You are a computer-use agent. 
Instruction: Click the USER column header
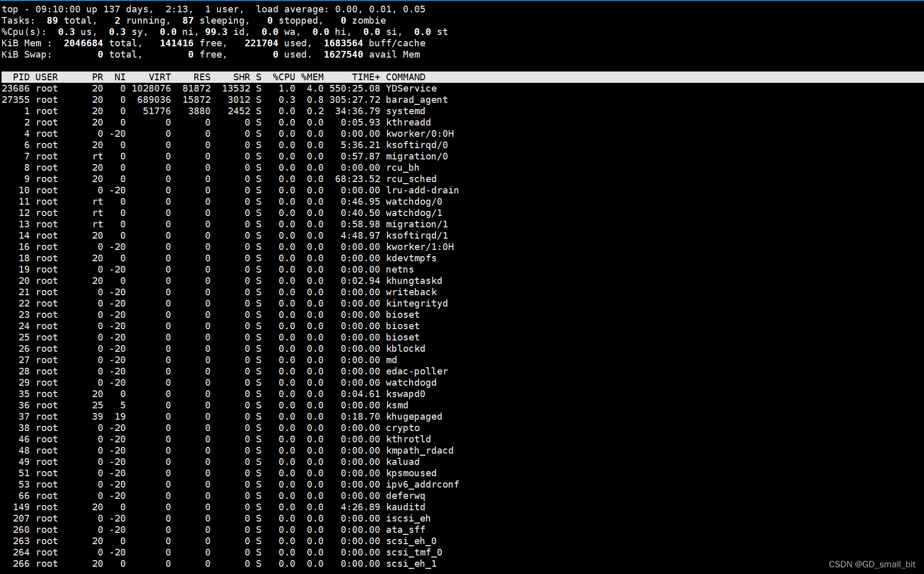point(47,77)
